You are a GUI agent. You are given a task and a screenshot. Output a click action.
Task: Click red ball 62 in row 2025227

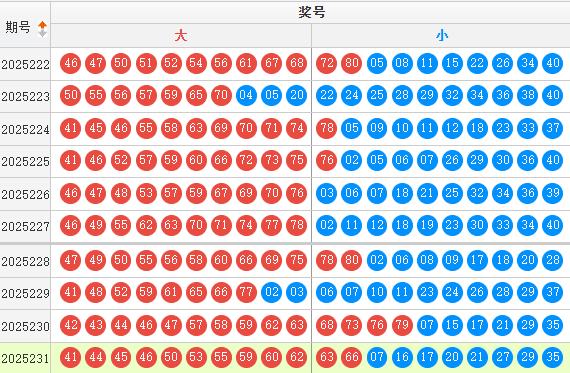pyautogui.click(x=146, y=225)
